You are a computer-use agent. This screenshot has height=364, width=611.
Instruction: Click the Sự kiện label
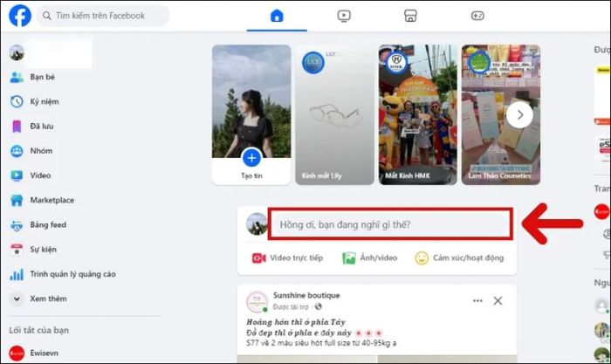coord(44,250)
